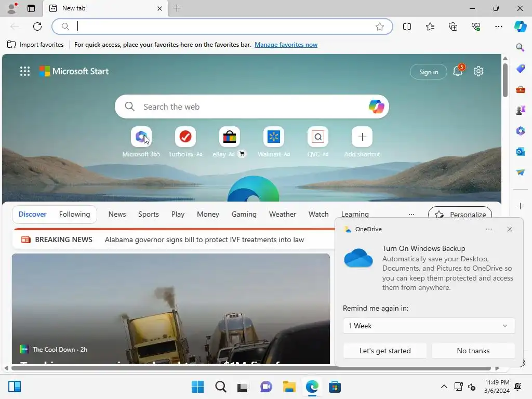Open sidebar Outlook icon
Image resolution: width=532 pixels, height=399 pixels.
(x=521, y=151)
